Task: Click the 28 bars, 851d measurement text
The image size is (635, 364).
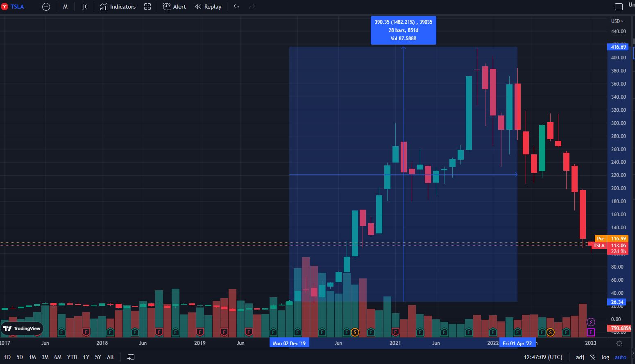Action: [404, 30]
